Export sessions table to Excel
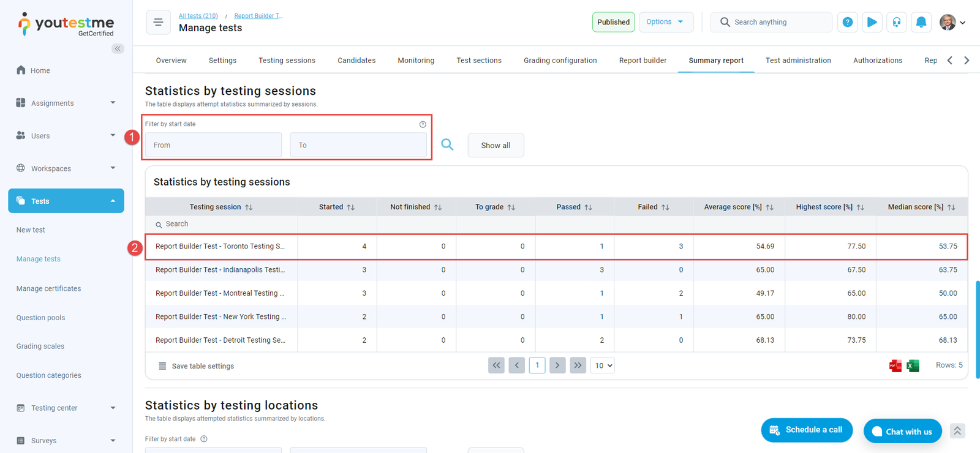 click(x=913, y=366)
